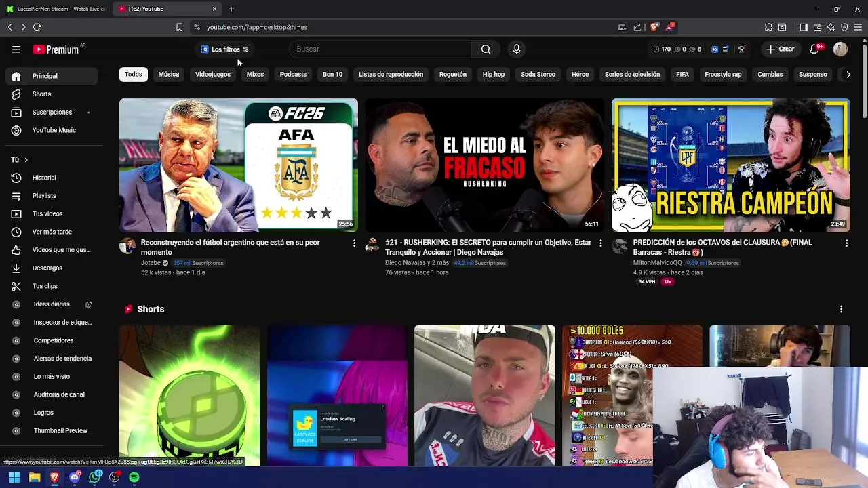Open the Shorts section options menu

click(841, 309)
